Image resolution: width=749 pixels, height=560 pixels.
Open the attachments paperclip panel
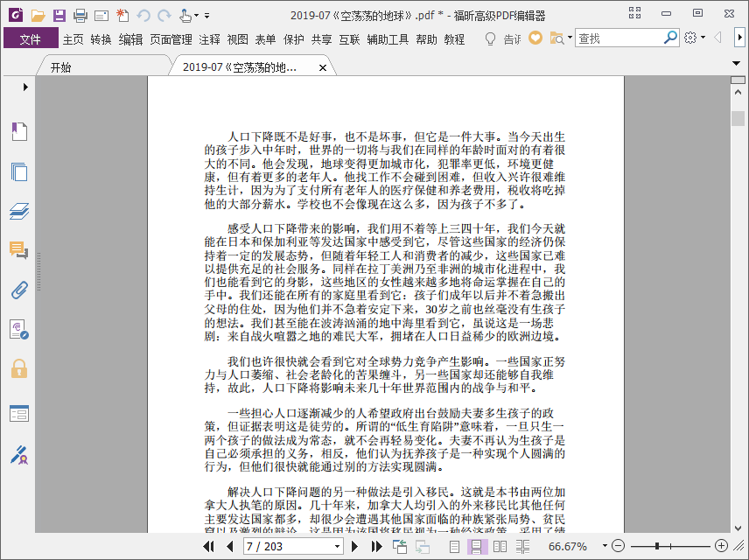pyautogui.click(x=19, y=290)
